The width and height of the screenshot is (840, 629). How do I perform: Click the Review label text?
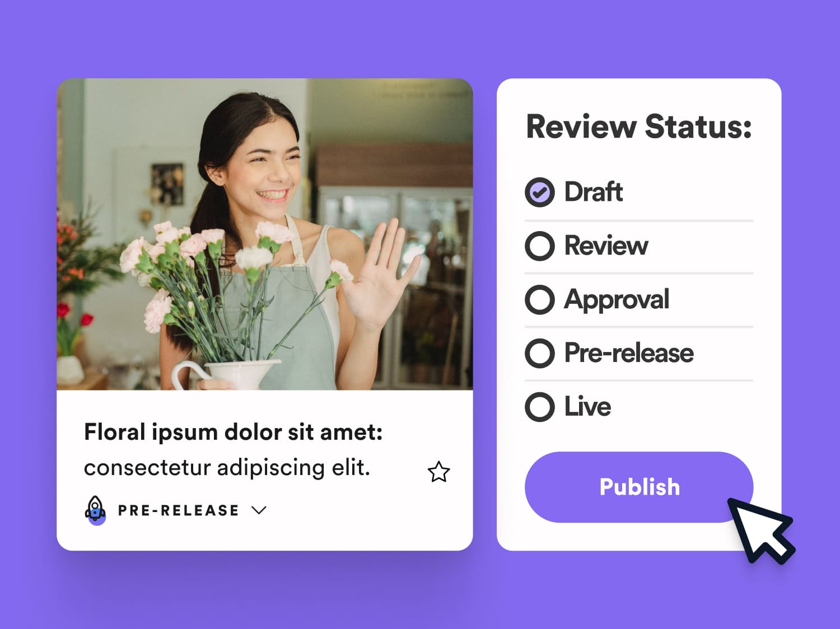pos(606,246)
